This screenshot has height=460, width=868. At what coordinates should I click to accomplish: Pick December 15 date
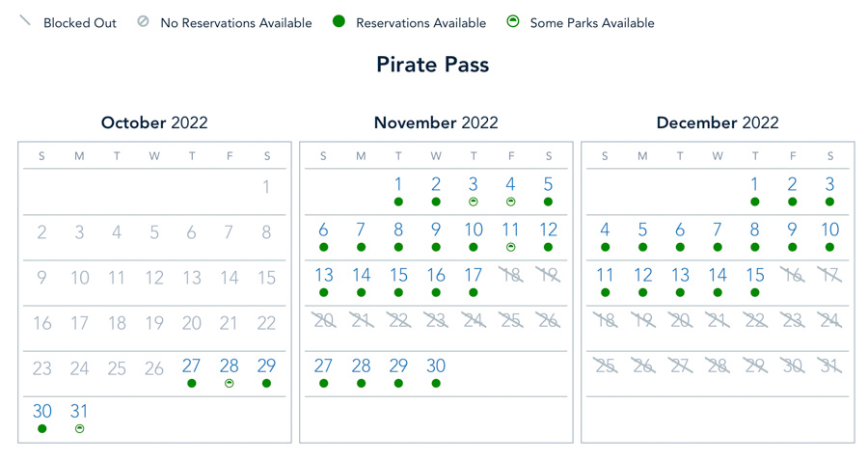755,275
